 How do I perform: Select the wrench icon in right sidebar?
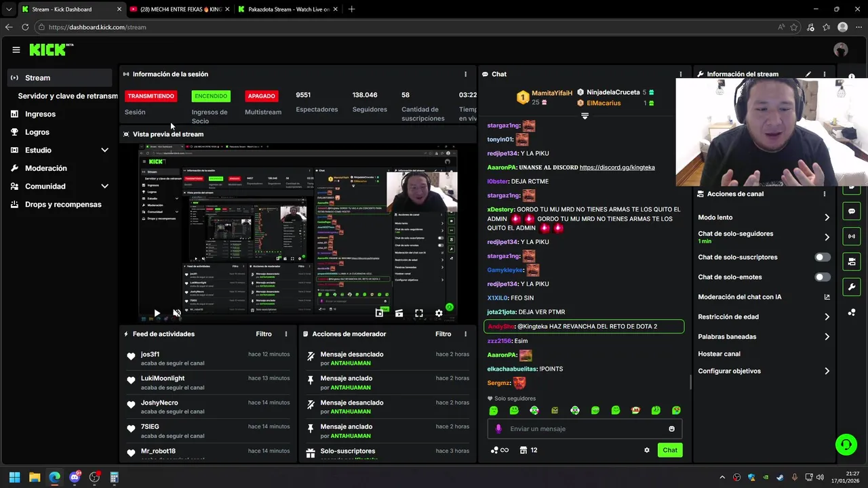coord(852,287)
